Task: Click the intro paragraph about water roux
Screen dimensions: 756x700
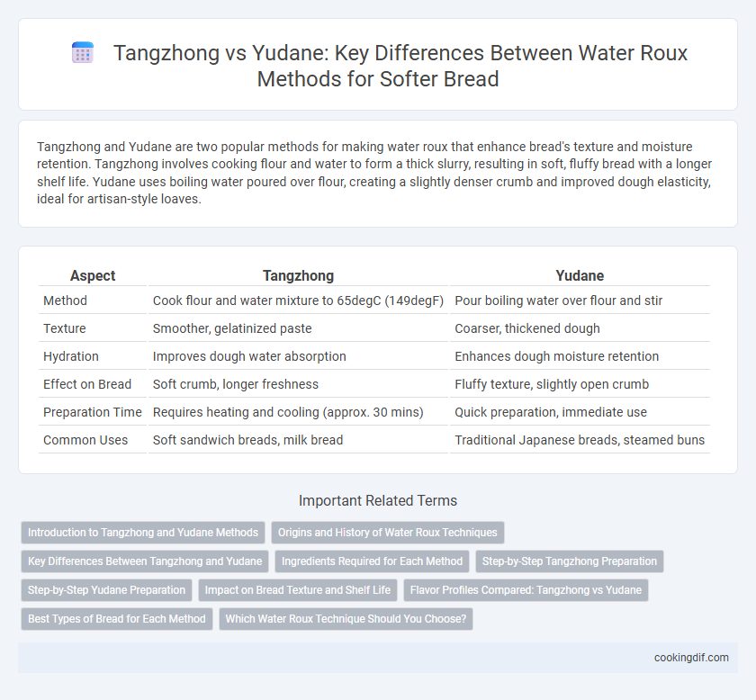Action: point(374,173)
